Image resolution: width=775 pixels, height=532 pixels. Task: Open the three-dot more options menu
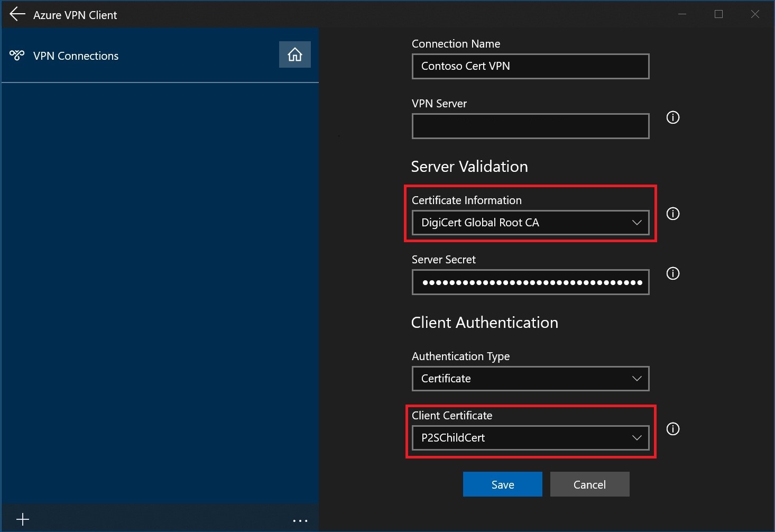coord(300,521)
